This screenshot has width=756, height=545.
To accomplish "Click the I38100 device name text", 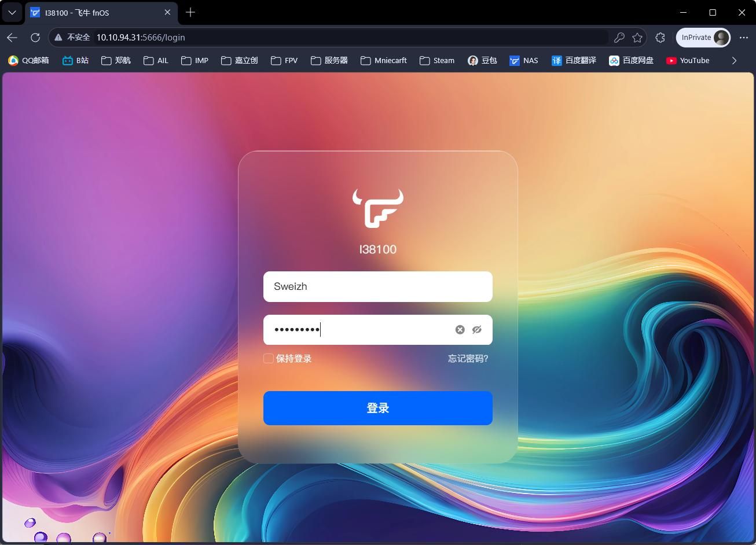I will coord(378,249).
